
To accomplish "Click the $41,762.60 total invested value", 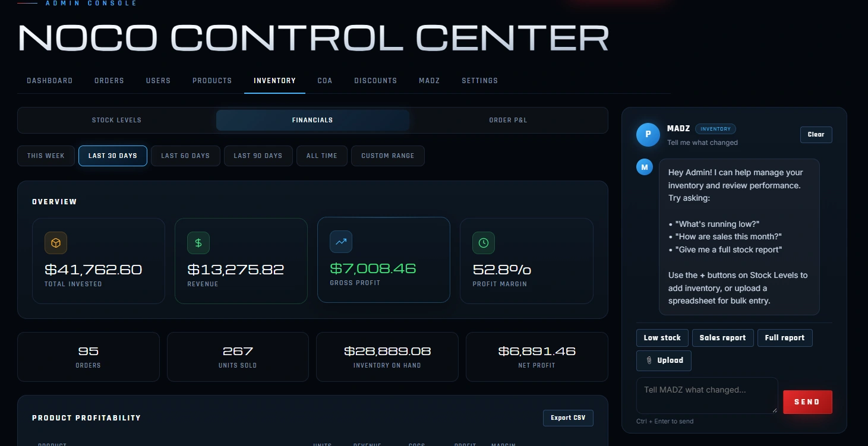I will pos(93,270).
